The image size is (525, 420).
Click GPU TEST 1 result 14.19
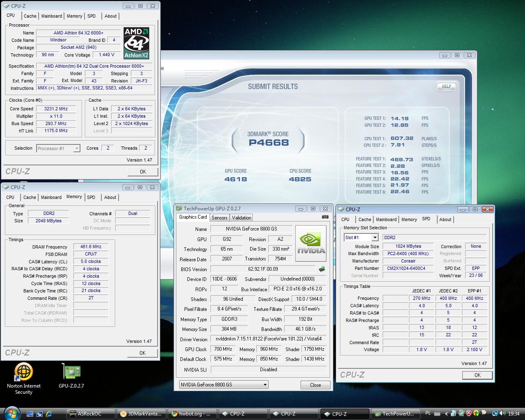(399, 118)
